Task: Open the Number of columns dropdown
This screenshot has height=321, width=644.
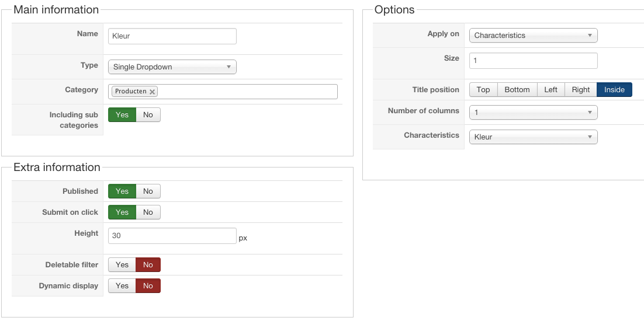Action: point(533,112)
